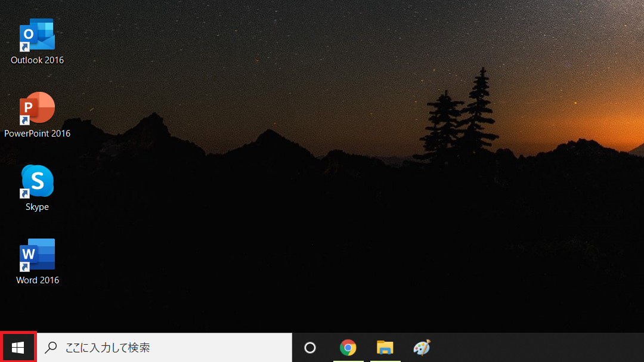This screenshot has height=362, width=644.
Task: Focus the ここに入力して検索 search field
Action: pyautogui.click(x=167, y=348)
